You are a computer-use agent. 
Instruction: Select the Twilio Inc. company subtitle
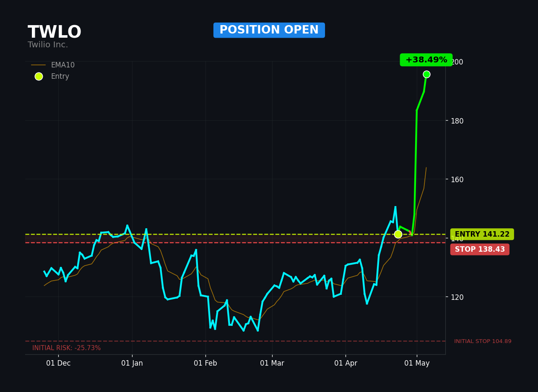coord(48,45)
